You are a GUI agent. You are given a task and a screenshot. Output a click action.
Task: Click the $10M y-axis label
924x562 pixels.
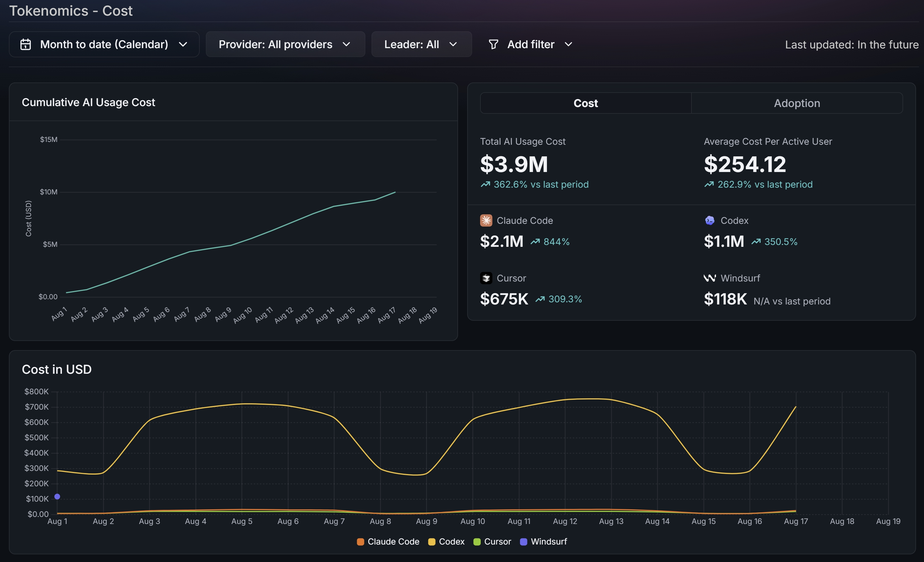[x=49, y=192]
